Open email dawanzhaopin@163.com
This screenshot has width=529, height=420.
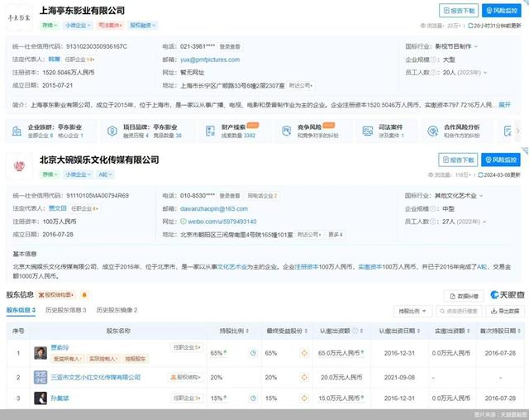pos(214,209)
